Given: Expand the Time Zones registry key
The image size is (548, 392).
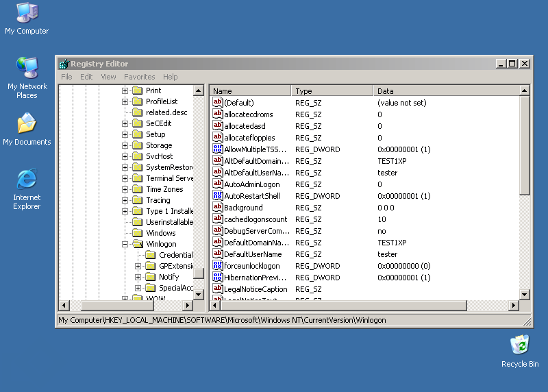Looking at the screenshot, I should tap(125, 189).
